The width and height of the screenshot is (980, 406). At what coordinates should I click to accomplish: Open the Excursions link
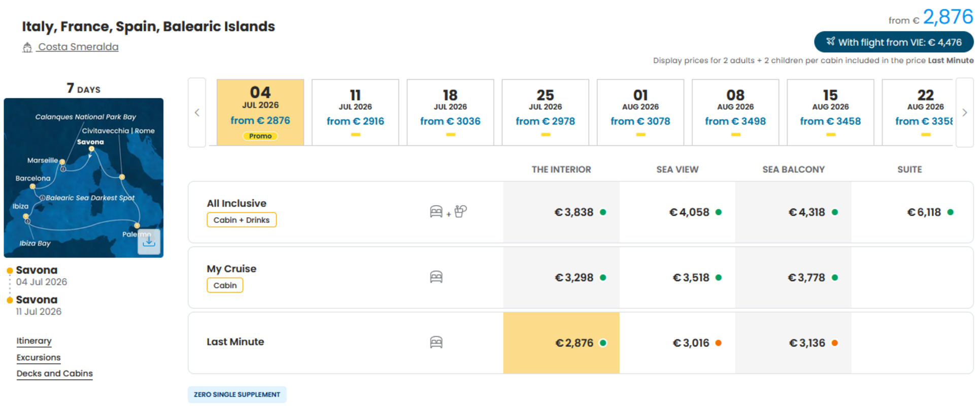[39, 357]
